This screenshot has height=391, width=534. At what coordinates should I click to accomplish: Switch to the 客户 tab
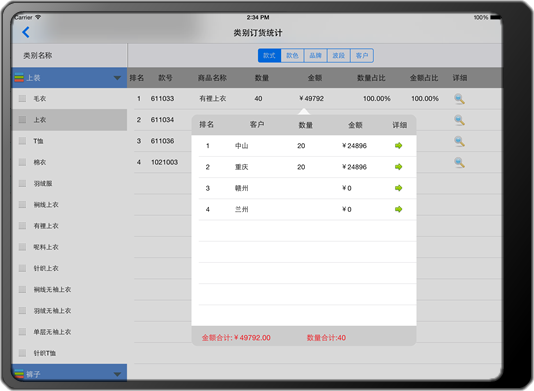point(362,56)
